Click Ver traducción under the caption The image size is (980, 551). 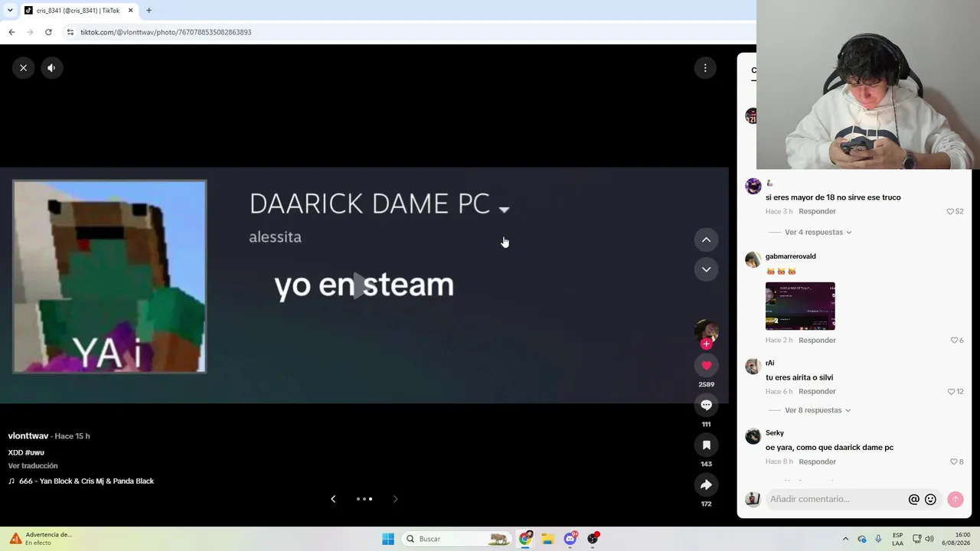click(x=33, y=466)
